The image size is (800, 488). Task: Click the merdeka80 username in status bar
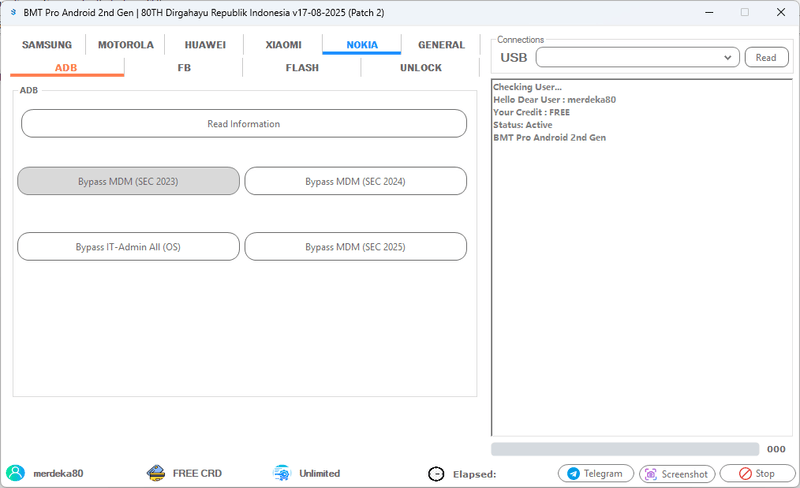58,473
